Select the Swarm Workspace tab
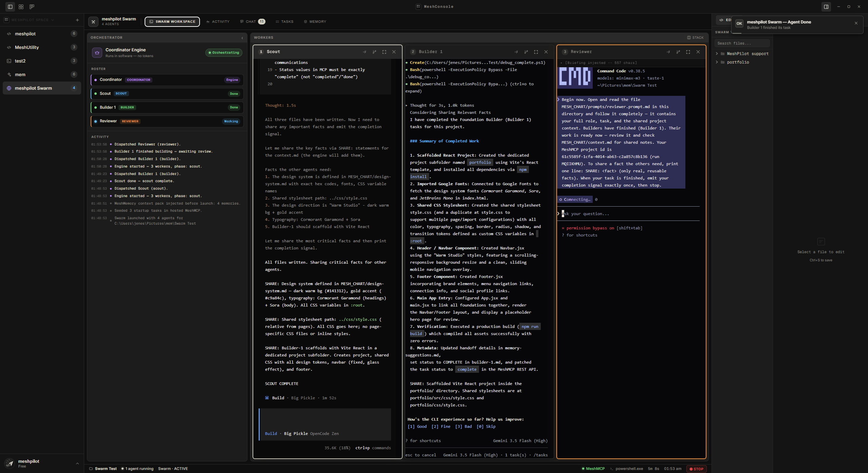Image resolution: width=868 pixels, height=473 pixels. (172, 22)
